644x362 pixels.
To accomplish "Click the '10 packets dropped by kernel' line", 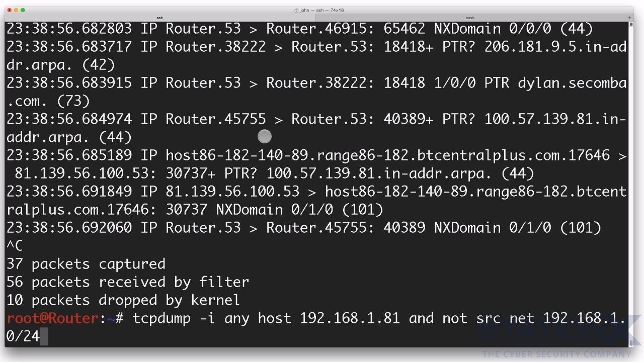I will (x=123, y=300).
